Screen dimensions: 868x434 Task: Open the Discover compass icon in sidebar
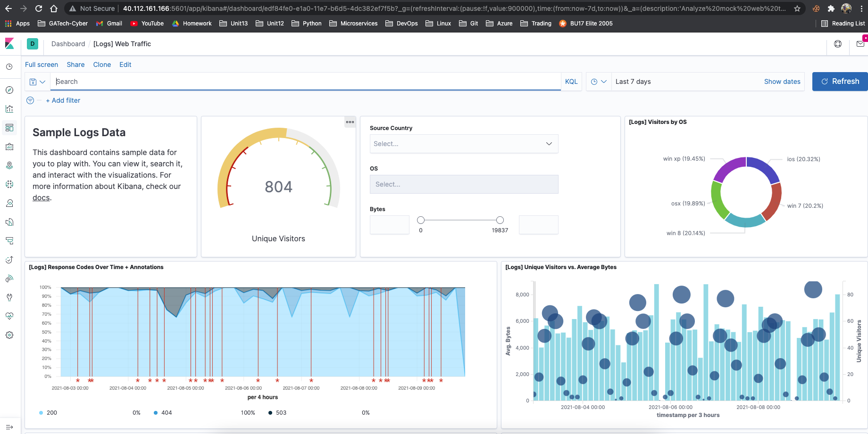[x=9, y=90]
